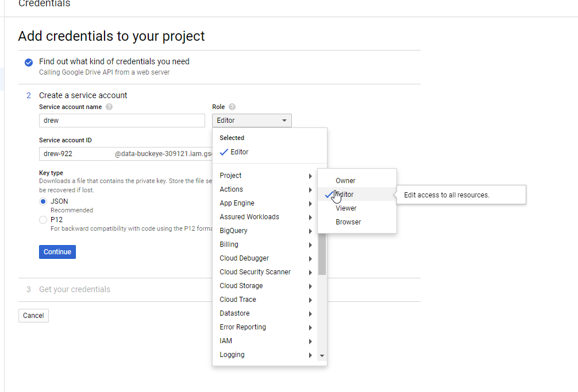Viewport: 578px width, 392px height.
Task: Click the dropdown arrow on the Role selector
Action: click(x=284, y=121)
